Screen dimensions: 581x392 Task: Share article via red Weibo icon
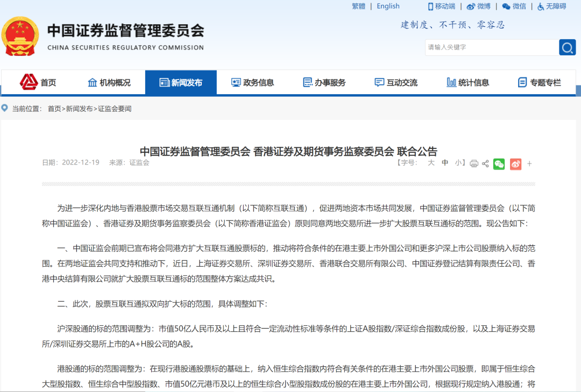pyautogui.click(x=515, y=163)
